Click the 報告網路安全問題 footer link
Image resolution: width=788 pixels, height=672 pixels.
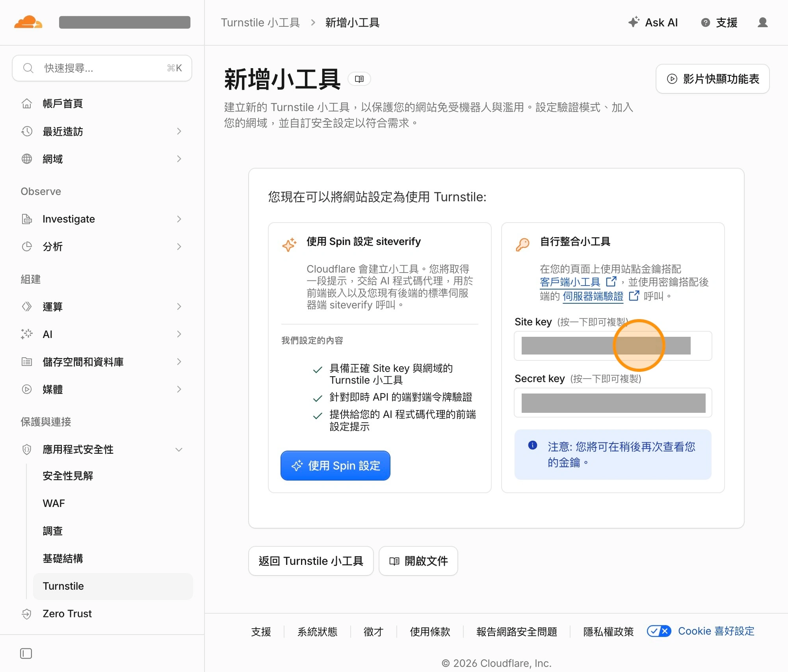click(x=517, y=632)
